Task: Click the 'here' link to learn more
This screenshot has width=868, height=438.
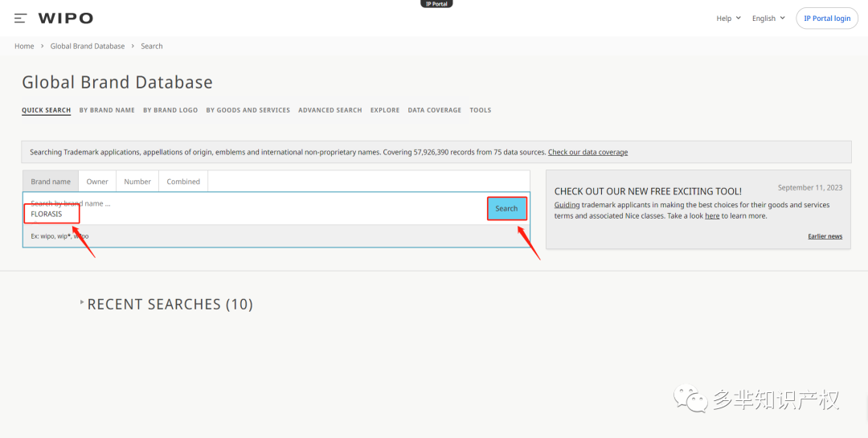Action: (712, 216)
